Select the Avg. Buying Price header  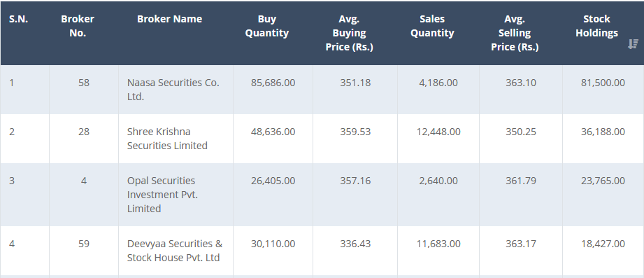(x=350, y=33)
